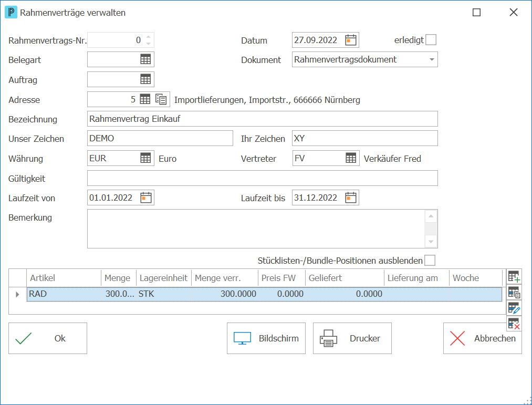Screen dimensions: 532x405
Task: Open the Adresse lookup table icon
Action: point(145,99)
